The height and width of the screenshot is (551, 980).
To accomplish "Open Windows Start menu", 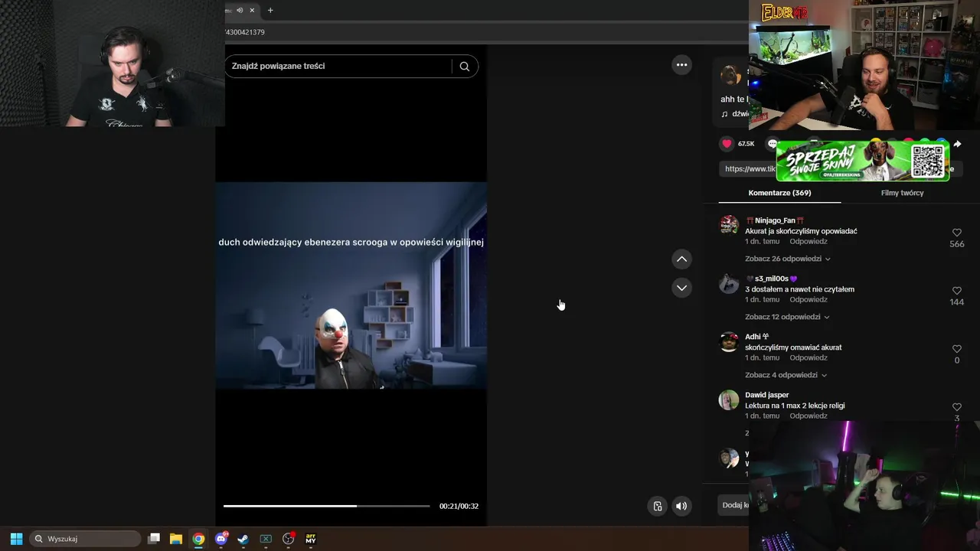I will point(16,539).
